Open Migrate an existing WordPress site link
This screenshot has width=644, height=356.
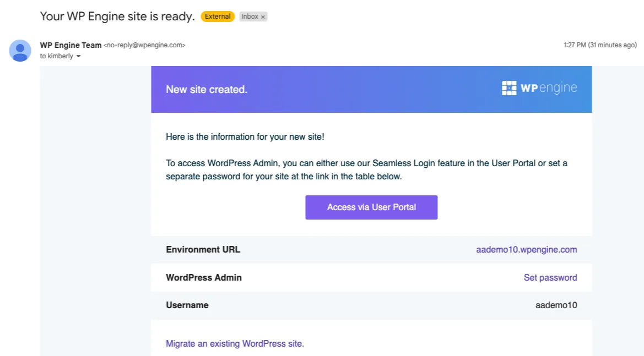pos(235,343)
